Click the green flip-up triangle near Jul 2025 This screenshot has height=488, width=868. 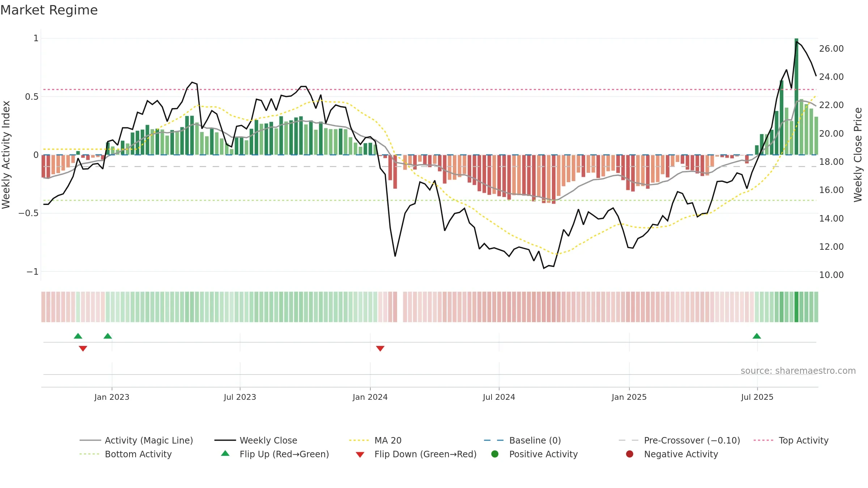(757, 336)
